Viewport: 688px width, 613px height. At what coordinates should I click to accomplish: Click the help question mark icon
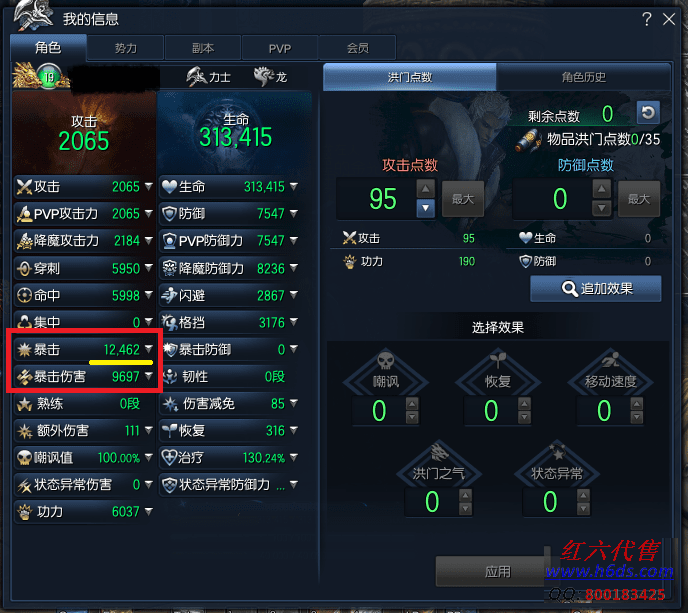point(646,19)
